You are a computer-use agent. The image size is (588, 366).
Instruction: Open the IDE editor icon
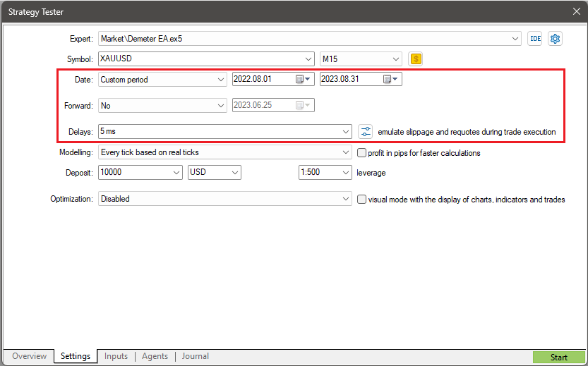(535, 39)
